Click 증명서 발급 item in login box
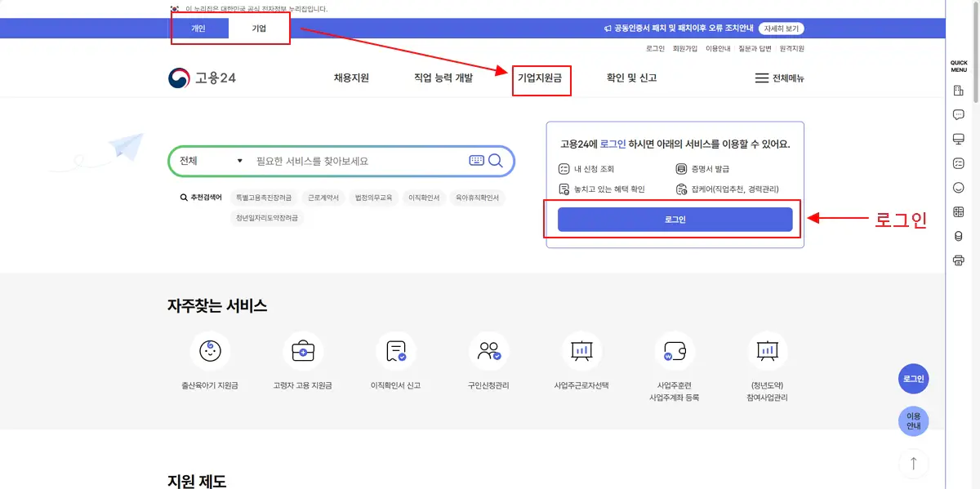 [703, 169]
